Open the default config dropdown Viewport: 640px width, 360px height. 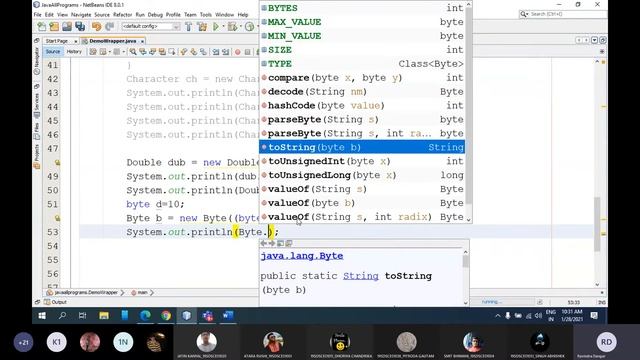[151, 27]
